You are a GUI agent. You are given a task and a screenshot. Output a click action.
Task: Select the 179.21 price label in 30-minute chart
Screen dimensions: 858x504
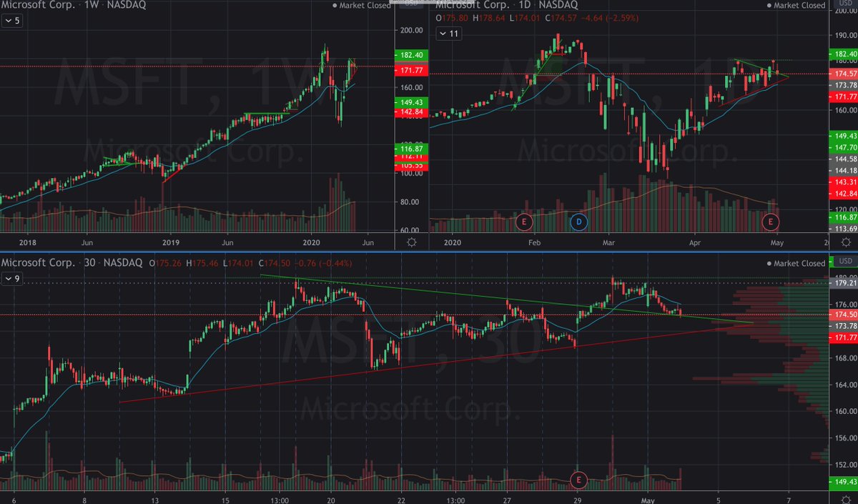tap(842, 283)
